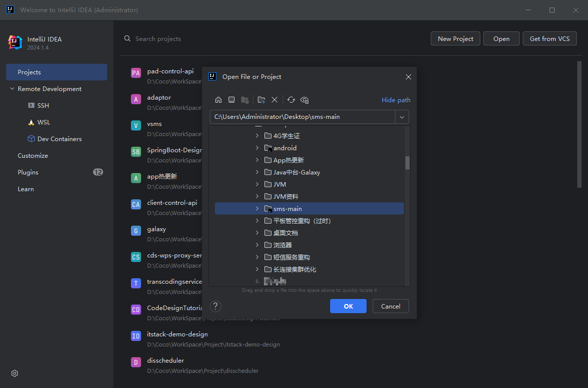Select the 长连接集群优化 folder row
Viewport: 588px width, 388px height.
tap(309, 270)
